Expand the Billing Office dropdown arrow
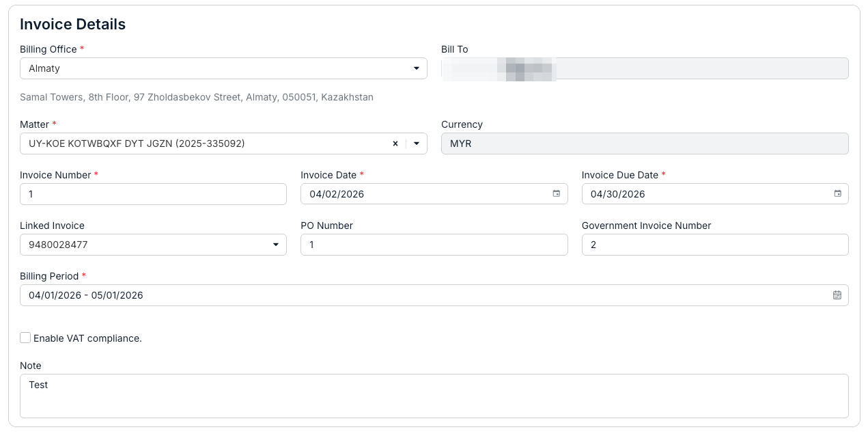Screen dimensions: 868x436 tap(417, 68)
